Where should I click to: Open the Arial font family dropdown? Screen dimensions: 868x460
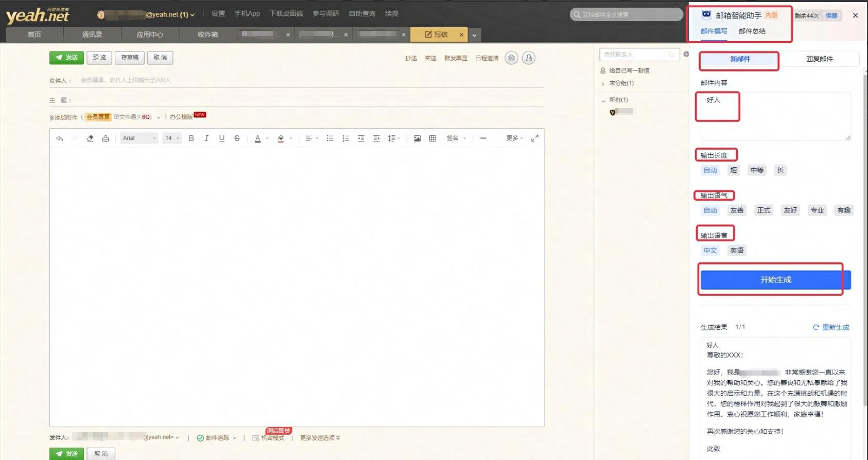click(x=139, y=138)
